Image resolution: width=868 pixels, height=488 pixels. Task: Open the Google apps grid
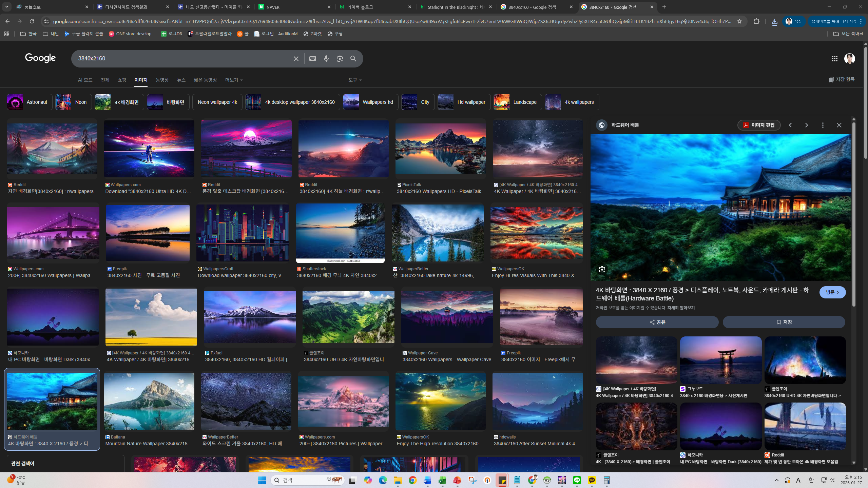pos(834,59)
